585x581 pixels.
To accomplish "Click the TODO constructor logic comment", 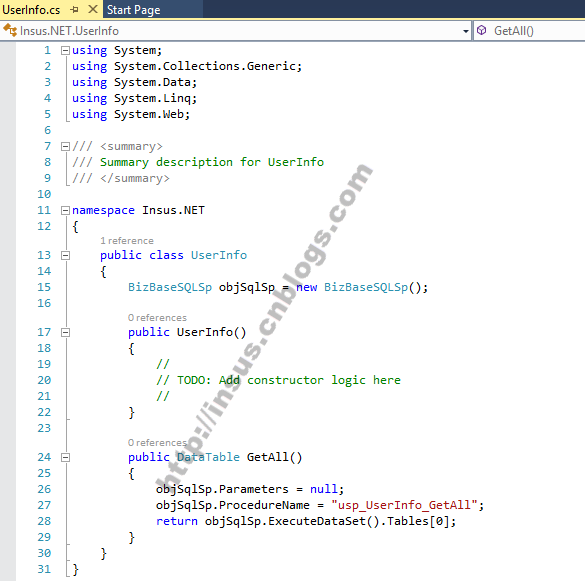I will coord(278,380).
